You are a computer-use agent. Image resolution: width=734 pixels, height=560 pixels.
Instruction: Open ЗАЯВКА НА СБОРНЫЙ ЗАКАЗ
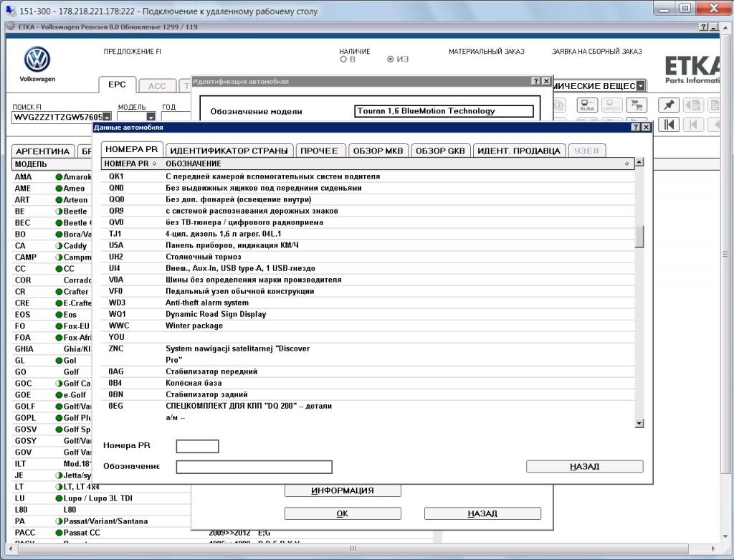[x=597, y=52]
